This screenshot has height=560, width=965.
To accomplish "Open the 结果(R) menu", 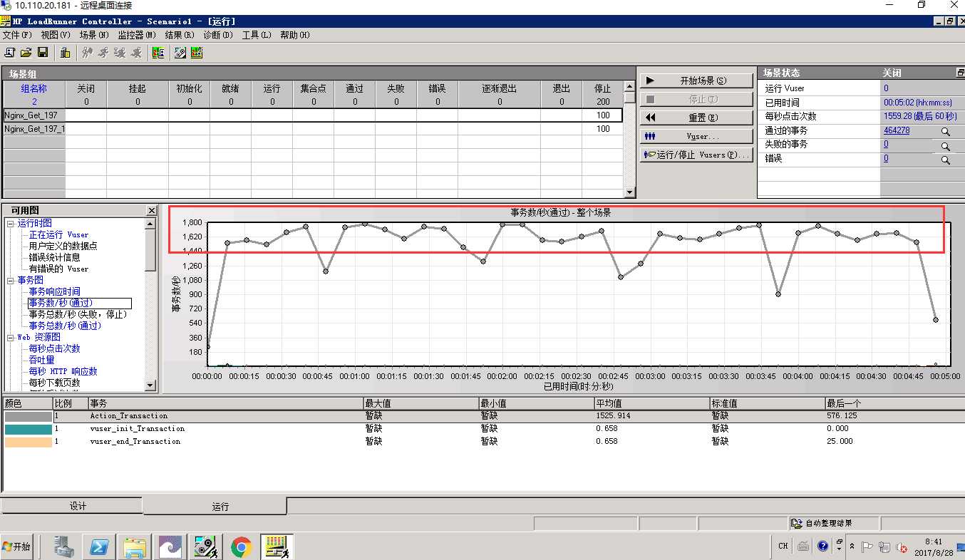I will tap(180, 34).
